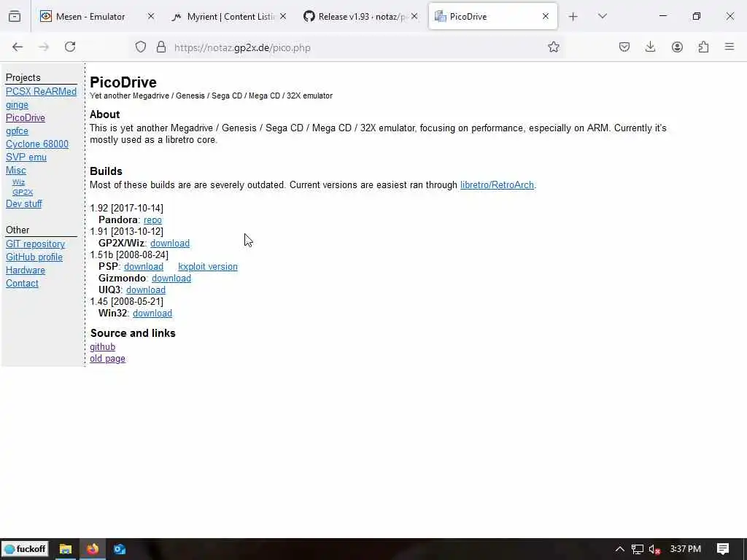
Task: Click the 1.92 [2017-10-14] version text
Action: pyautogui.click(x=126, y=208)
